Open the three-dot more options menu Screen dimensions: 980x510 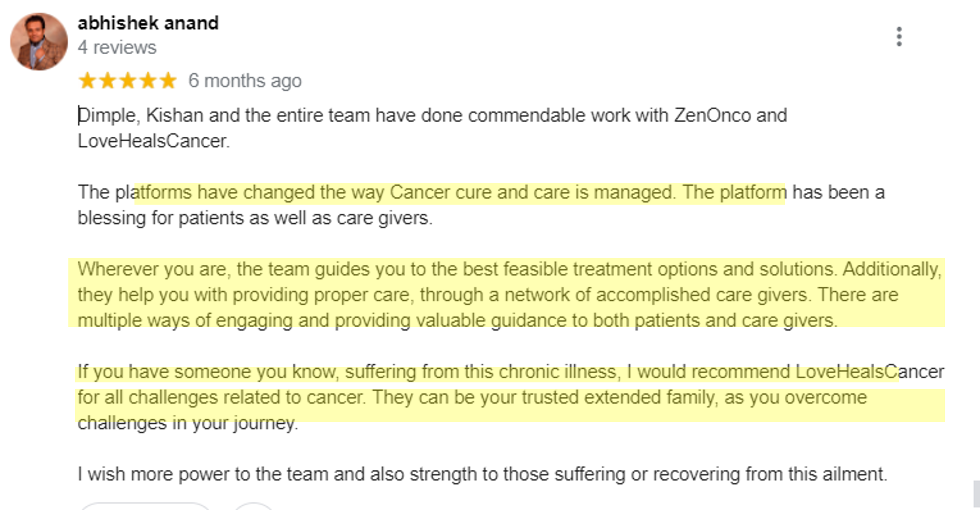tap(899, 36)
